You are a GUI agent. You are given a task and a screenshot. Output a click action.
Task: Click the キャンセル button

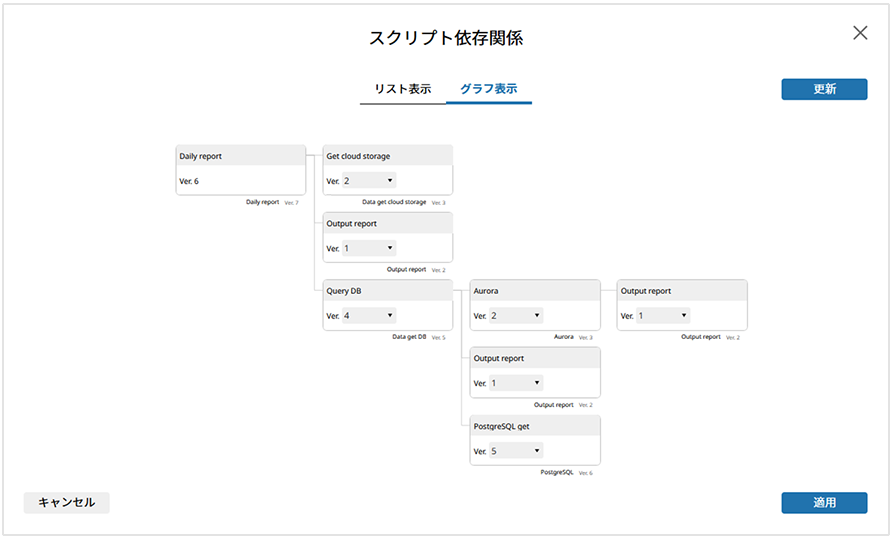(67, 502)
